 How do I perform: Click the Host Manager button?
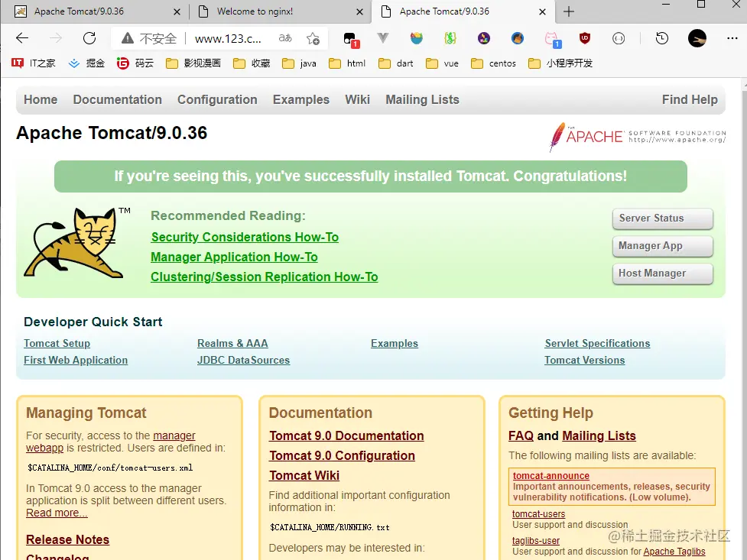coord(662,274)
